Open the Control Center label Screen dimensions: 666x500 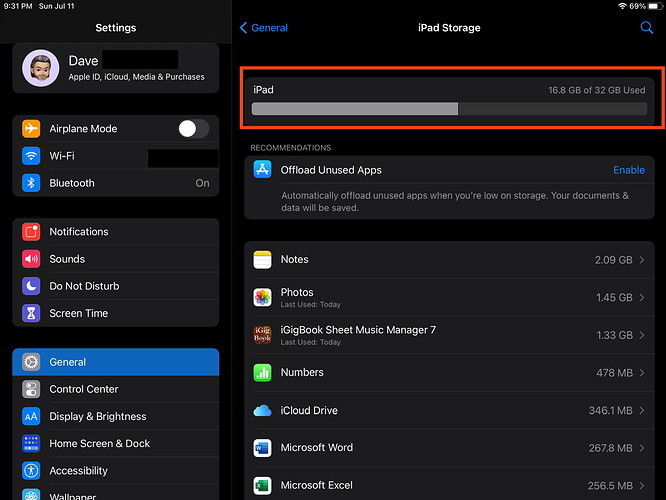(84, 389)
